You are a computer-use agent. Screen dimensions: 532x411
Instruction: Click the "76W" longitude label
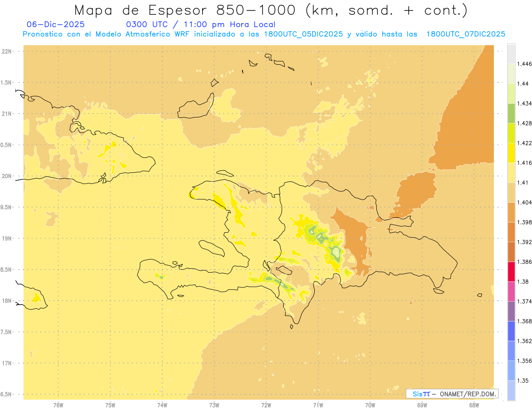58,405
